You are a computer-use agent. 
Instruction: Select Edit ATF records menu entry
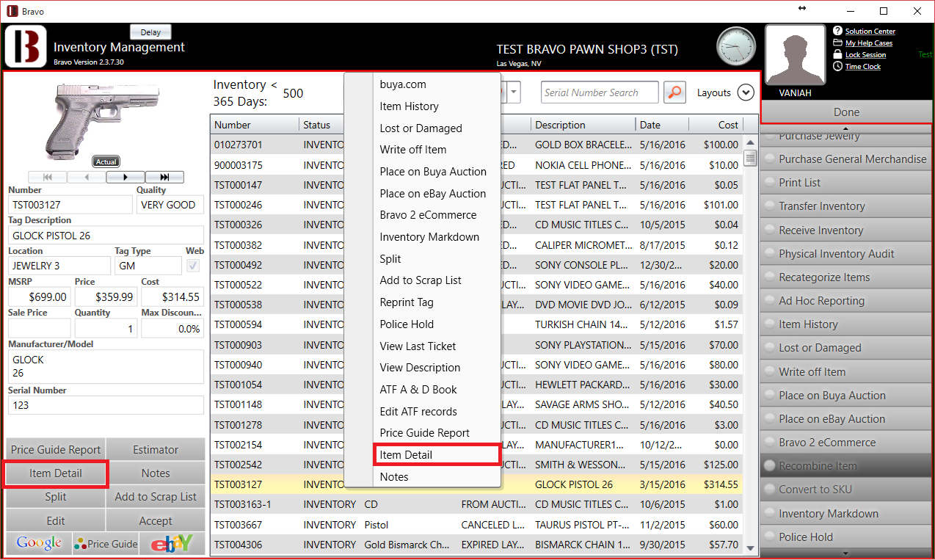pyautogui.click(x=436, y=412)
